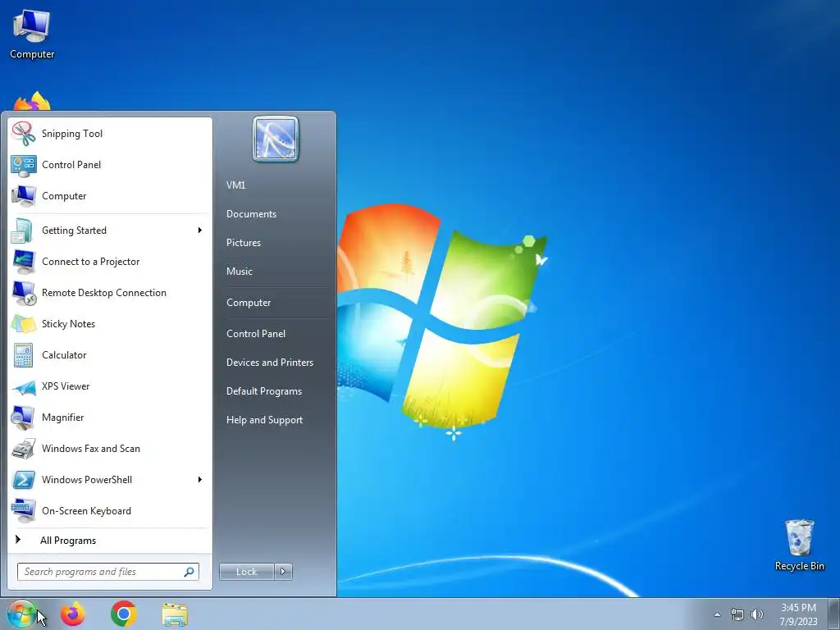Click the Sticky Notes label text
The image size is (840, 630).
click(x=68, y=324)
